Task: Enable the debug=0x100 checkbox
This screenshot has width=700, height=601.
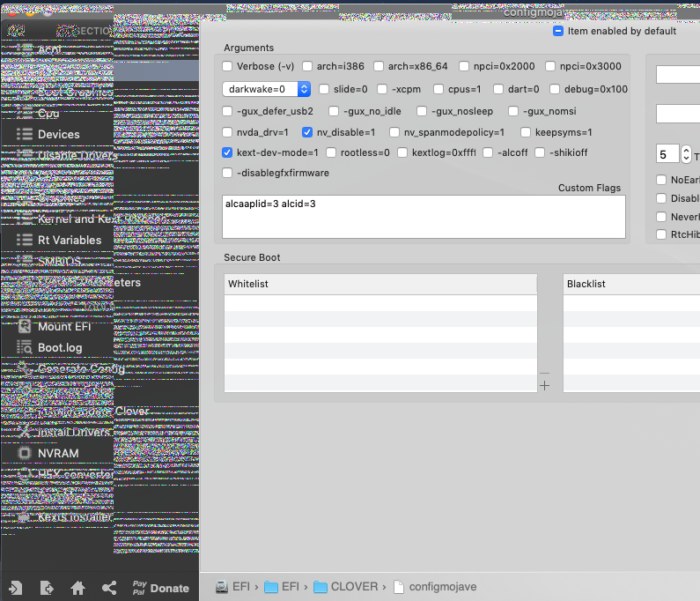Action: [x=555, y=89]
